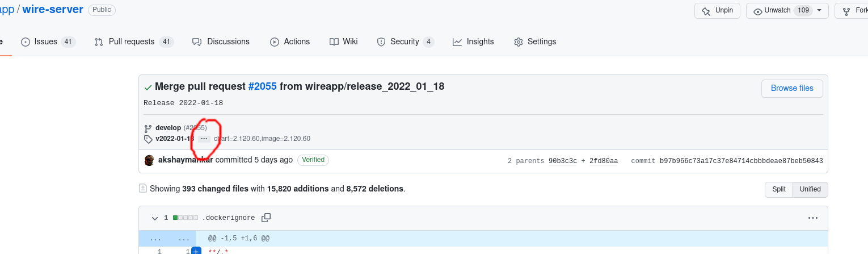Open akshaymankar's profile via avatar
The height and width of the screenshot is (254, 868).
tap(150, 160)
